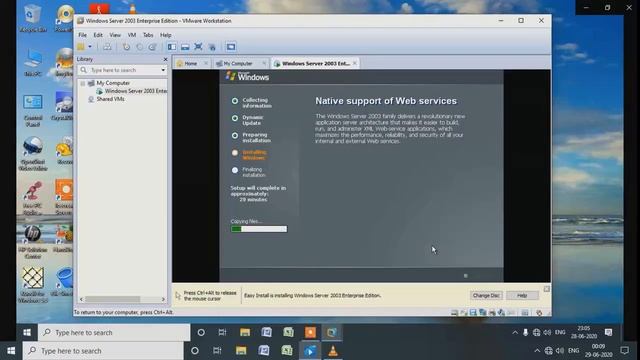Click the Help button in Easy Install bar
This screenshot has width=640, height=360.
click(522, 296)
